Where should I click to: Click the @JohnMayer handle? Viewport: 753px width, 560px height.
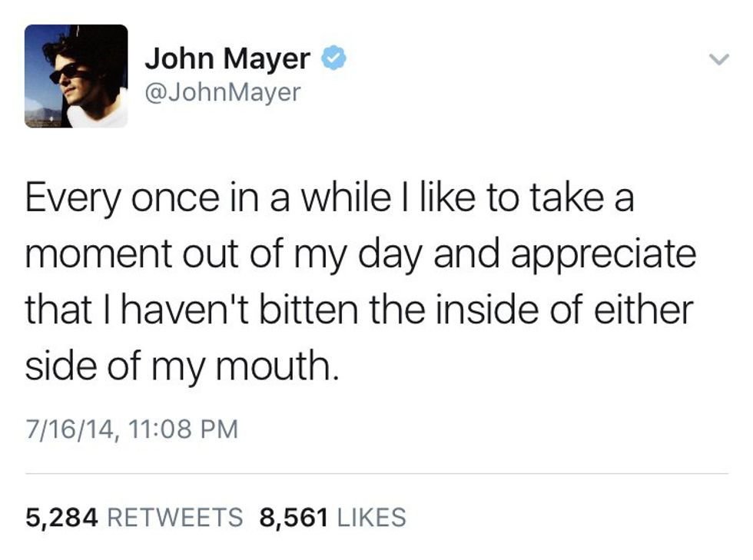(223, 93)
